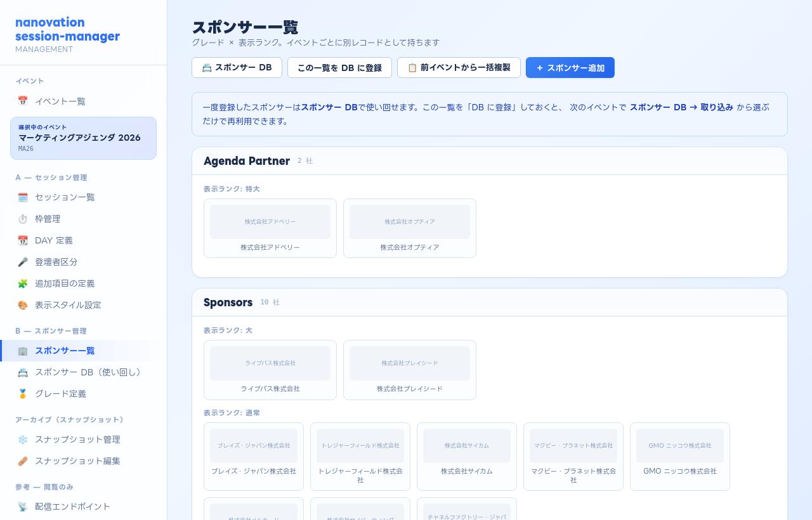Viewport: 812px width, 520px height.
Task: Go to スポンサー DB（使い回し）
Action: click(x=83, y=372)
